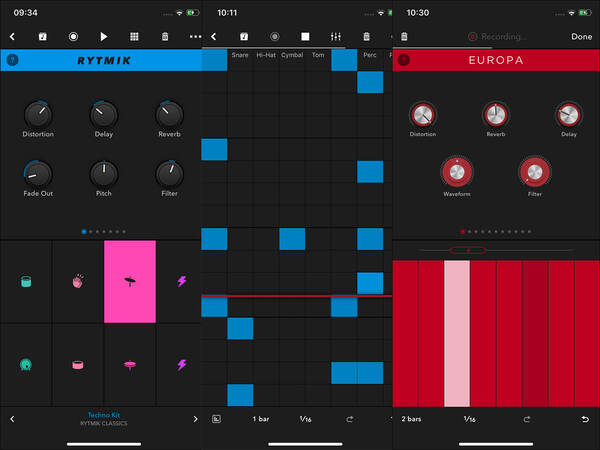Delete pattern via Rytmik trash icon
600x450 pixels.
point(165,36)
